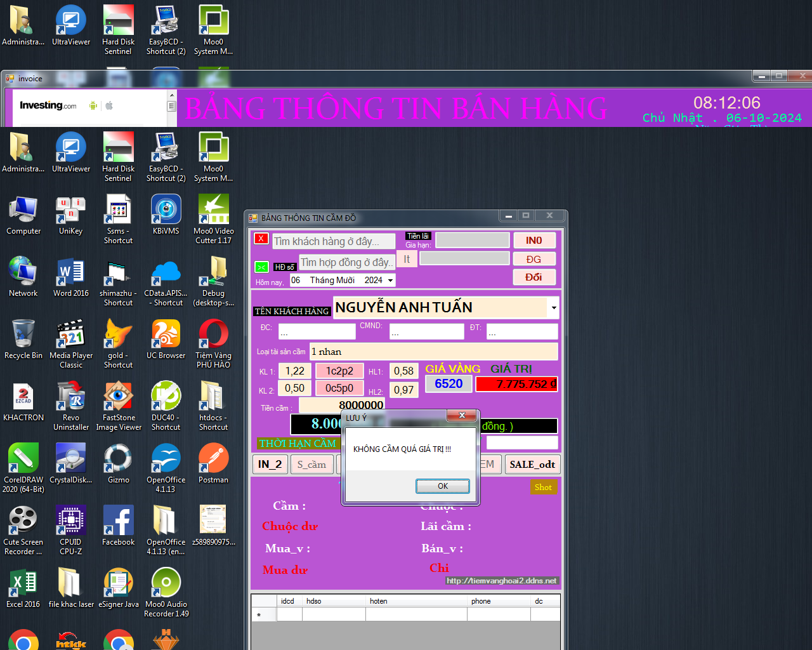The height and width of the screenshot is (650, 812).
Task: Click OK in the LƯU Ý dialog
Action: tap(442, 486)
